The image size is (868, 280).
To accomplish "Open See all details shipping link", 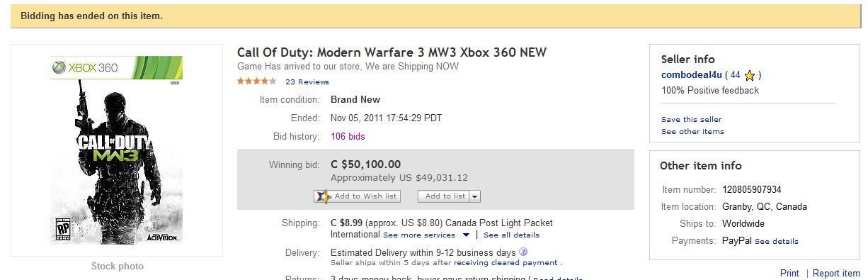I will tap(511, 235).
